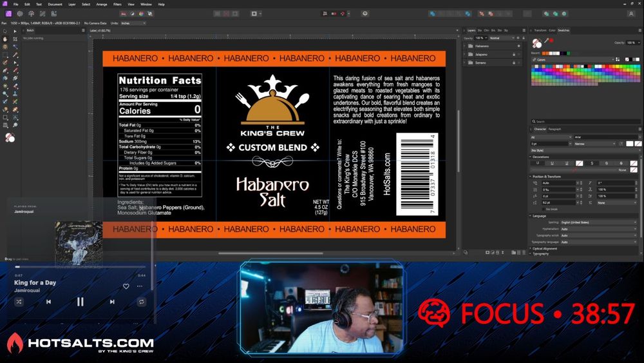The height and width of the screenshot is (363, 644).
Task: Select the Hand view tool in toolbox
Action: (5, 39)
